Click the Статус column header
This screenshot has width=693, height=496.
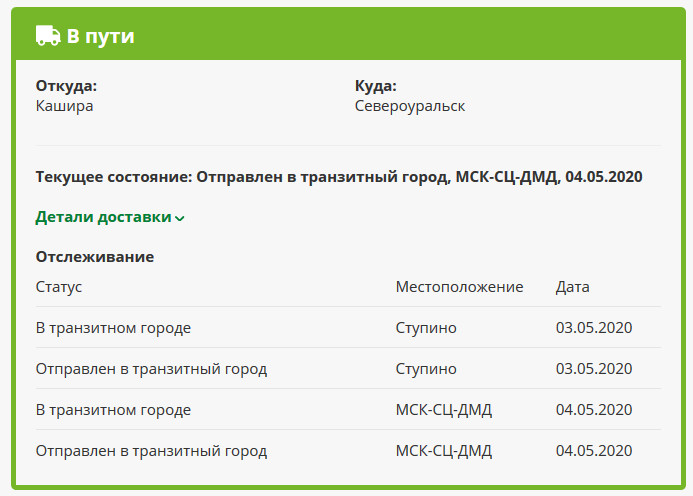coord(59,287)
